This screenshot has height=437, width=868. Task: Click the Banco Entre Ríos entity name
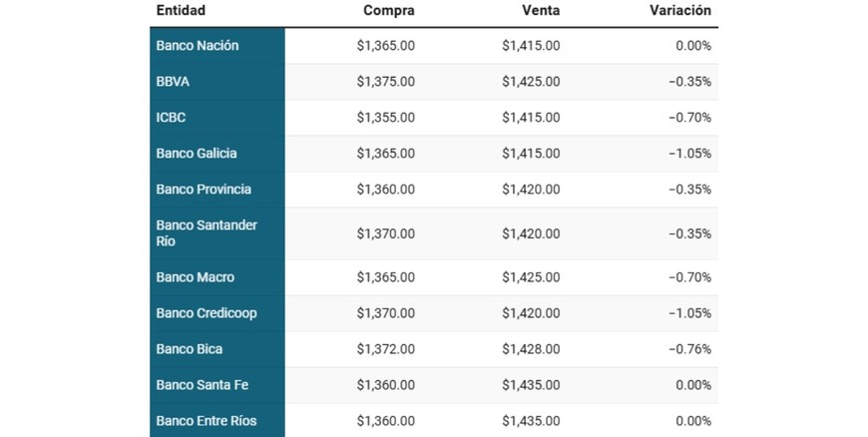click(x=207, y=421)
